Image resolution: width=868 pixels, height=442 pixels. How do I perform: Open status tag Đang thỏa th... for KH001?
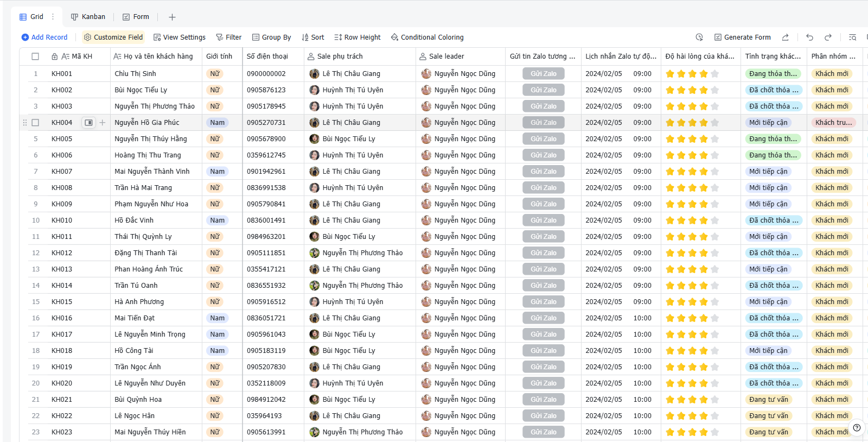click(x=773, y=74)
